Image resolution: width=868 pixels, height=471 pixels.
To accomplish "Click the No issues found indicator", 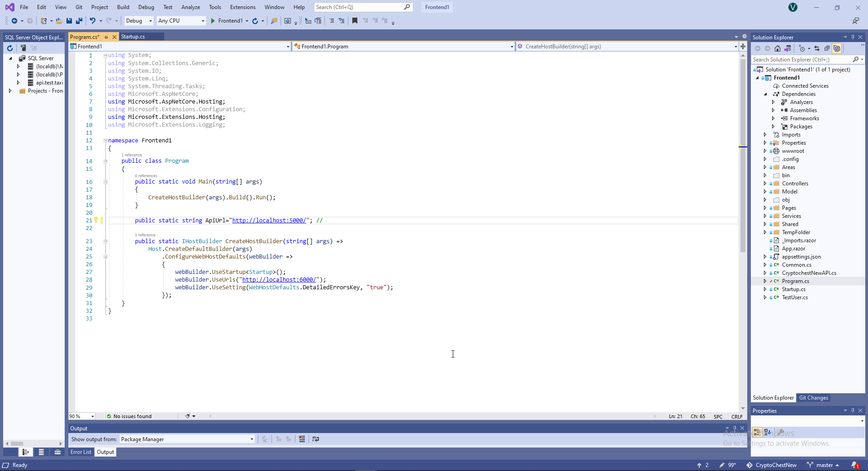I will pos(129,416).
